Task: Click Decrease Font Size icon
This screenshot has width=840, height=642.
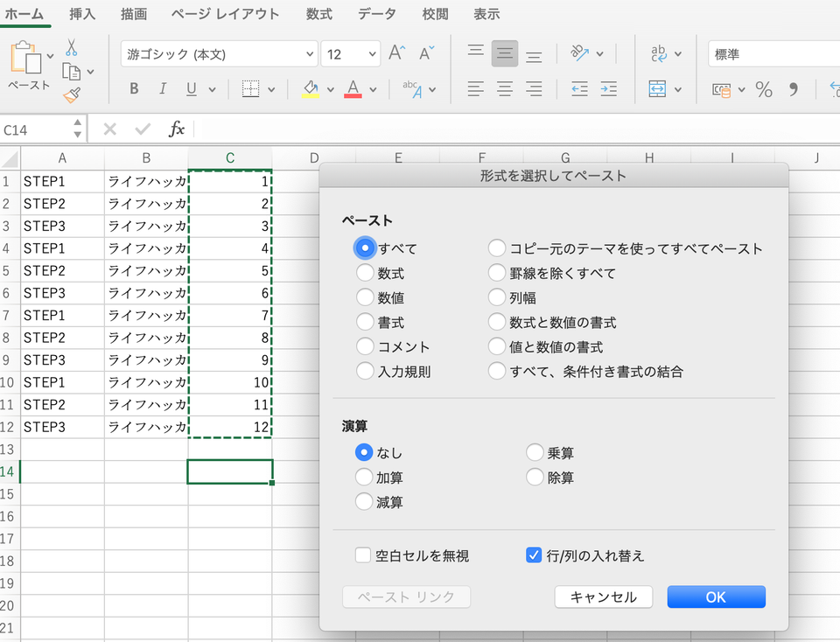Action: point(426,53)
